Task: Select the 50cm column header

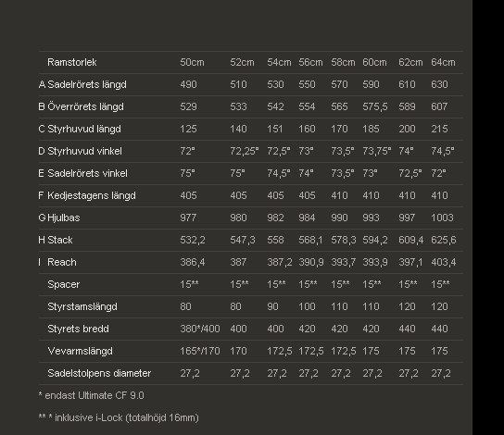Action: click(192, 62)
